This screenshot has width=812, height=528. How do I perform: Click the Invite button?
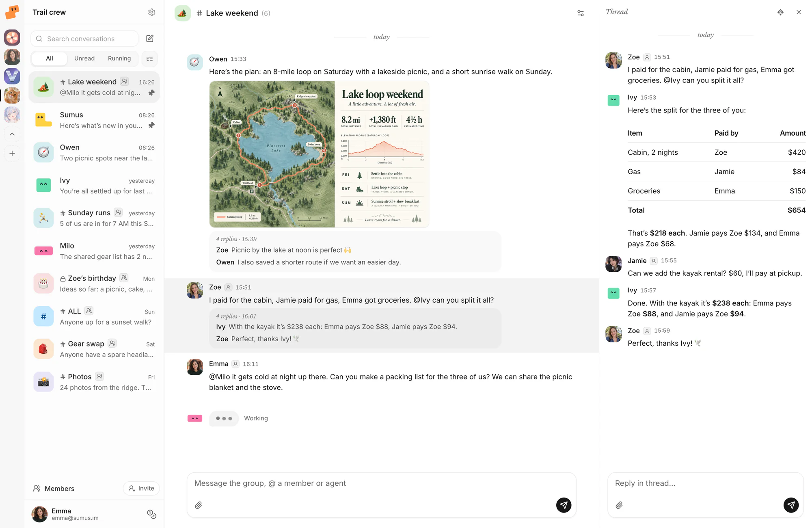coord(141,488)
